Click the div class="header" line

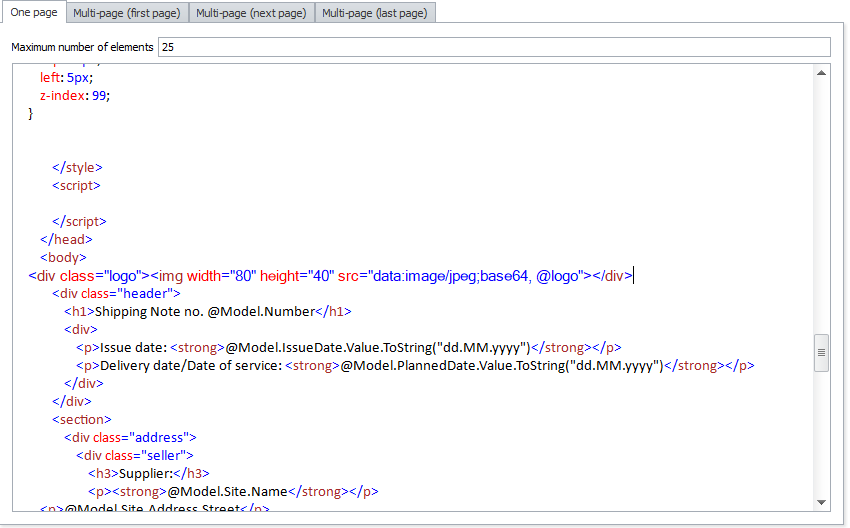pyautogui.click(x=116, y=293)
